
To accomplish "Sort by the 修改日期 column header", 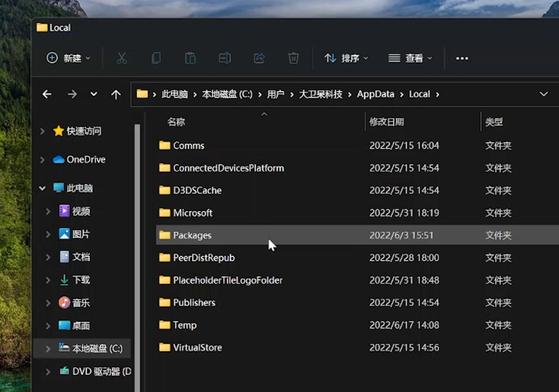I will [386, 122].
